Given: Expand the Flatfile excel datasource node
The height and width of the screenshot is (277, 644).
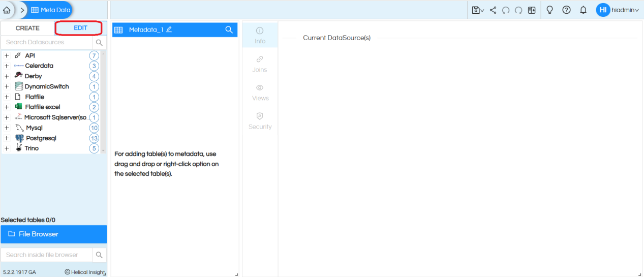Looking at the screenshot, I should (7, 107).
